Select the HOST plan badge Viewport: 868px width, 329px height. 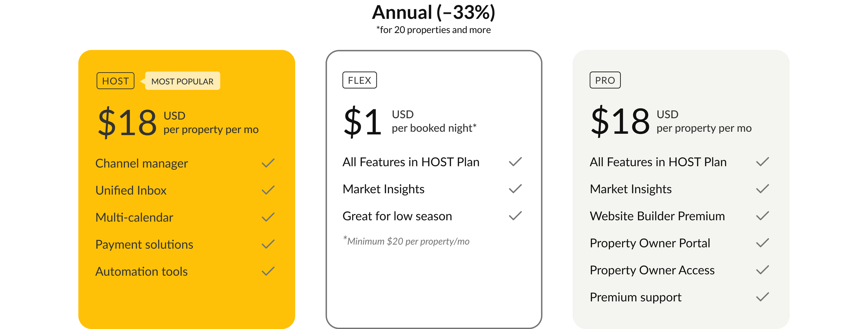click(115, 81)
